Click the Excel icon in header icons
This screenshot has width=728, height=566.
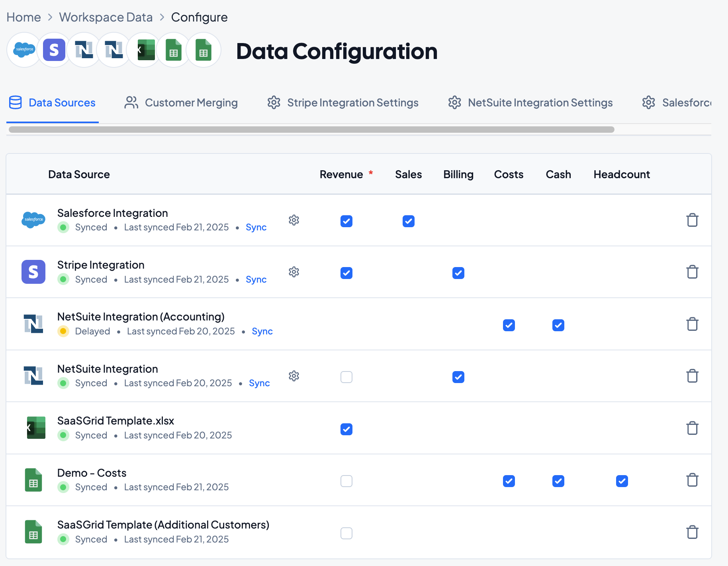pyautogui.click(x=145, y=50)
